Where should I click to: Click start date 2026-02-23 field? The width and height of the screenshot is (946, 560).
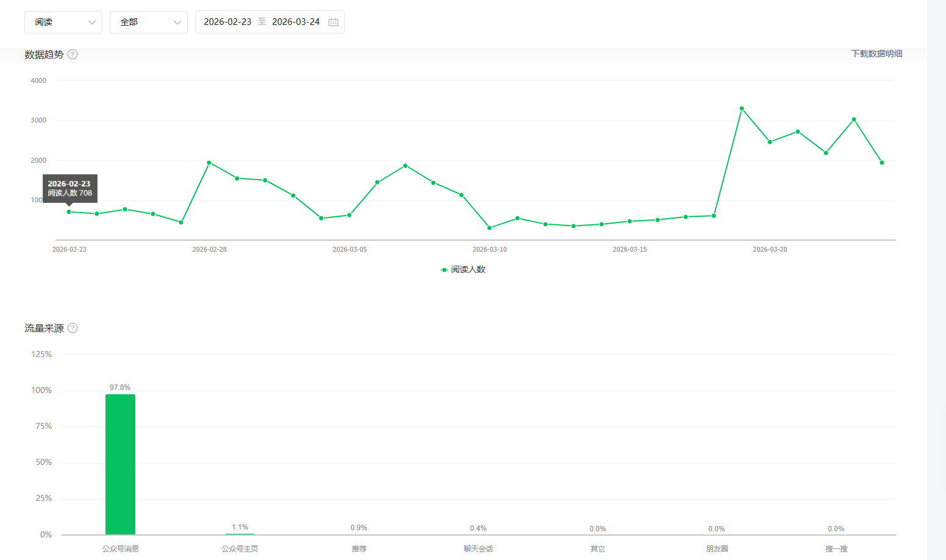tap(227, 22)
